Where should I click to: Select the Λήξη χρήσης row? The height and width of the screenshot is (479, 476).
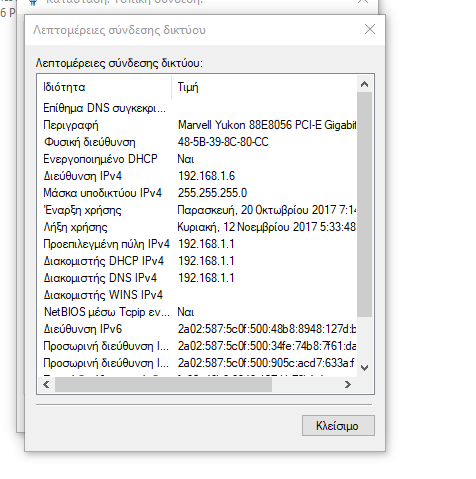(x=197, y=227)
